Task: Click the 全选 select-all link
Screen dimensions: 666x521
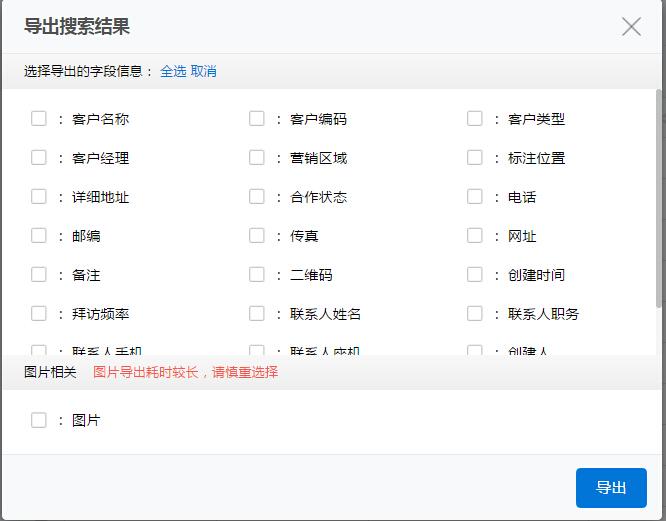Action: [173, 71]
